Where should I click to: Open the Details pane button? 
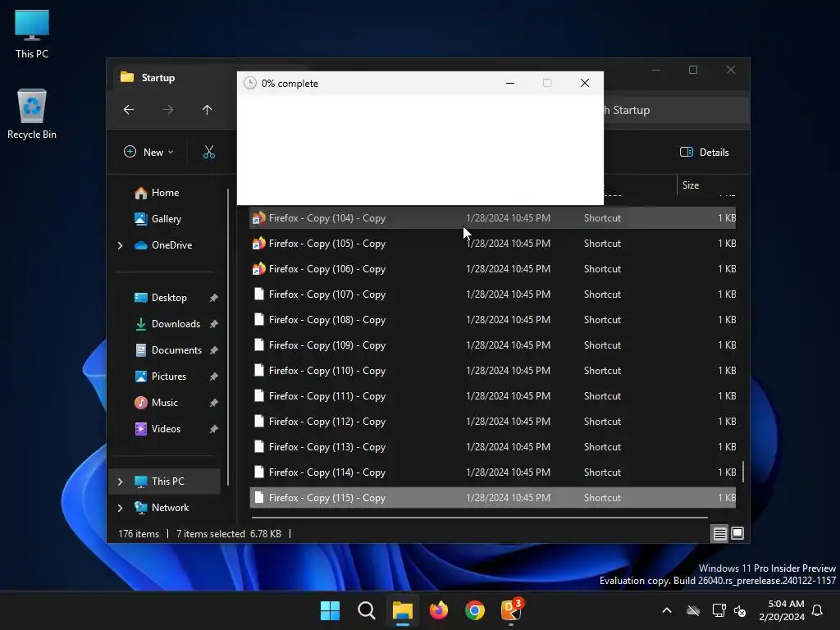click(x=704, y=152)
